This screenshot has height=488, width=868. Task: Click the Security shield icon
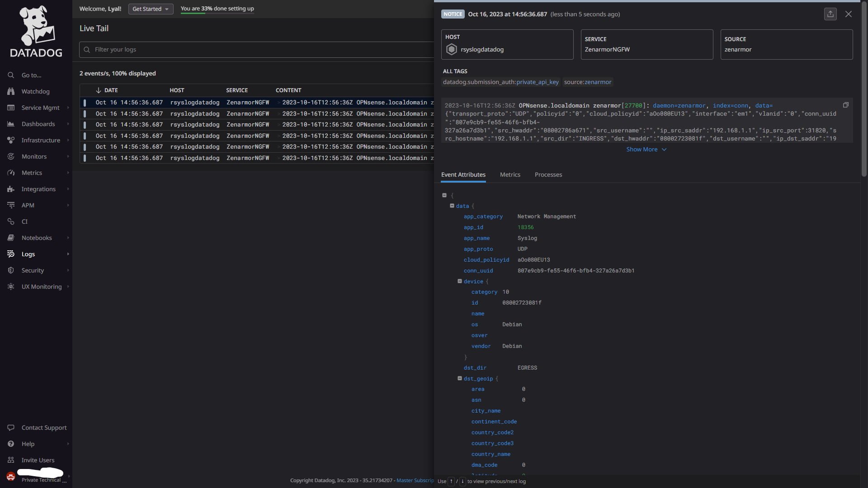point(11,270)
